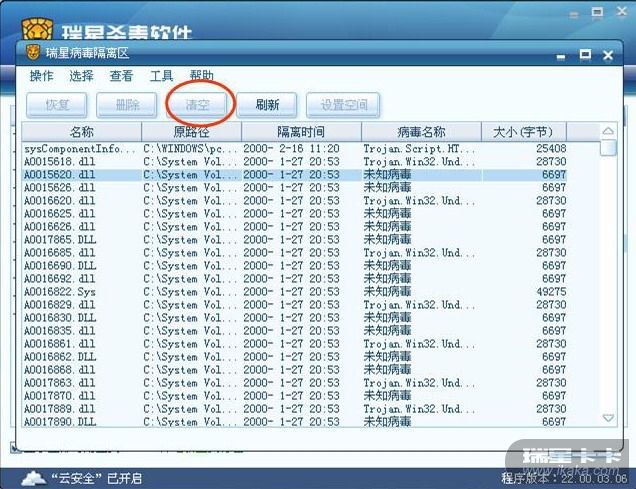Select the A0017863.dll row
This screenshot has width=636, height=489.
coord(294,382)
